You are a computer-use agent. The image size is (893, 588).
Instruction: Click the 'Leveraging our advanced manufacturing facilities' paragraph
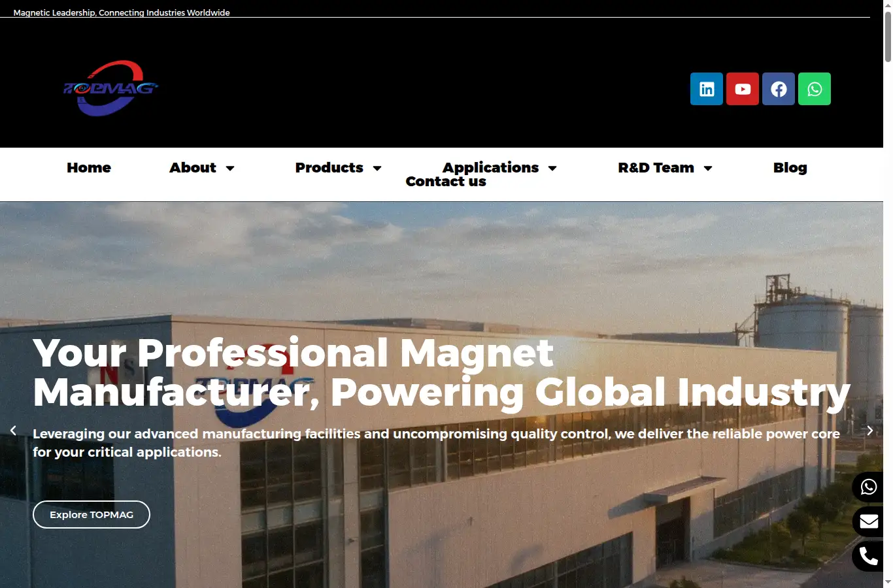(436, 443)
